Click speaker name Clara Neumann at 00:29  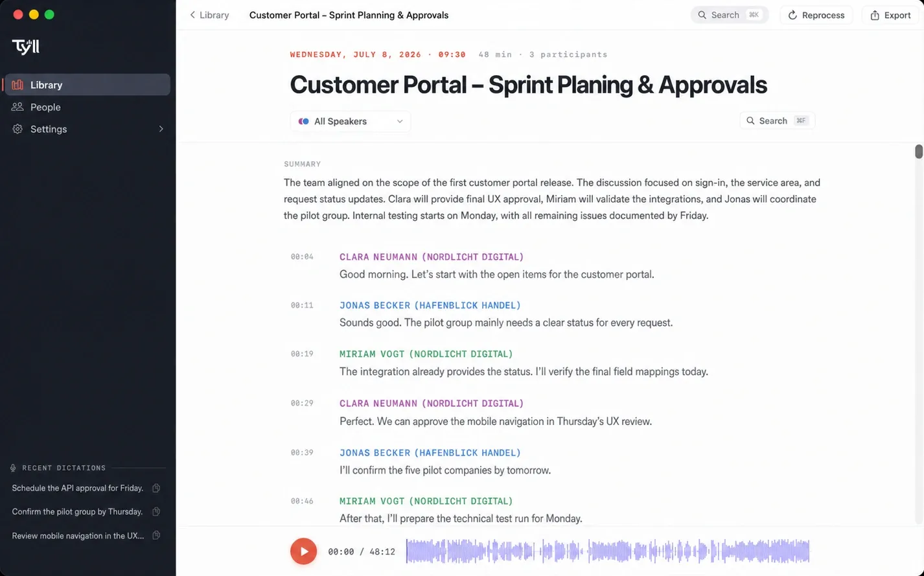pos(432,403)
